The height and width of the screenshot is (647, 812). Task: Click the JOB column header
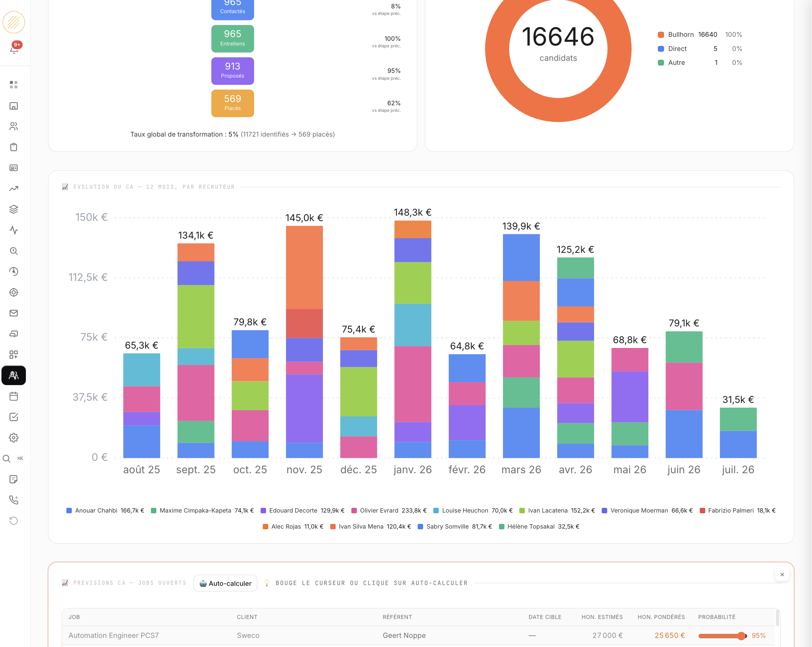point(74,617)
